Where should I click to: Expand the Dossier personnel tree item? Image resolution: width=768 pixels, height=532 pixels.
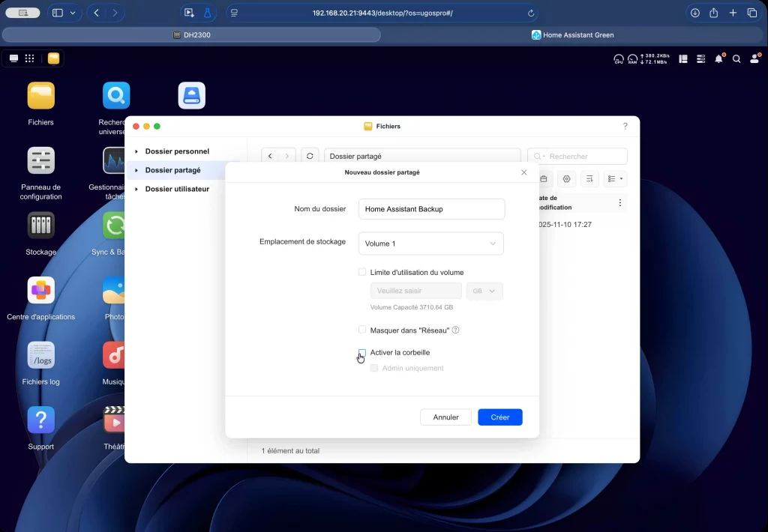136,151
